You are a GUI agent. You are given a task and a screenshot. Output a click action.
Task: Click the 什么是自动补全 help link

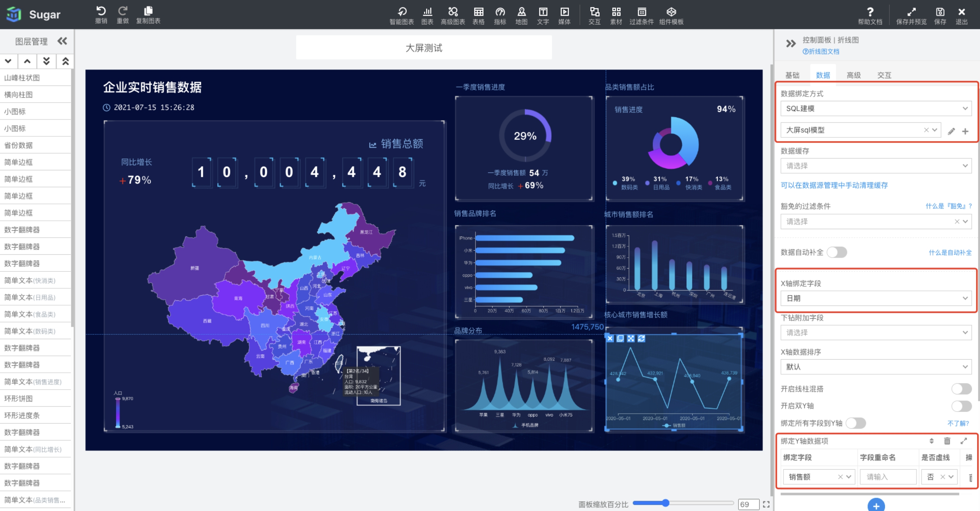(x=950, y=253)
